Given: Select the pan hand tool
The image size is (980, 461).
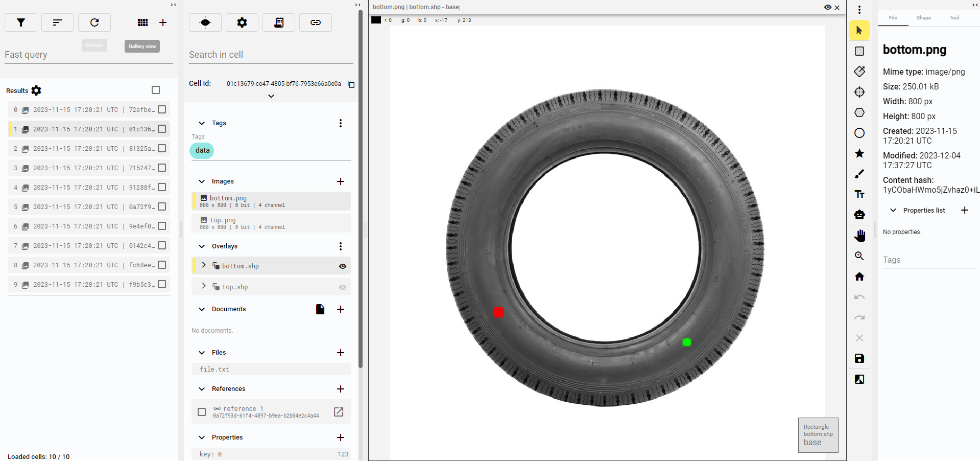Looking at the screenshot, I should (859, 236).
